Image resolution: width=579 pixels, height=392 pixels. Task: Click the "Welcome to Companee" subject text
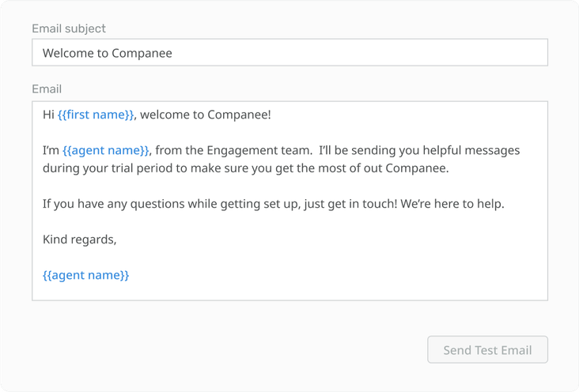107,54
